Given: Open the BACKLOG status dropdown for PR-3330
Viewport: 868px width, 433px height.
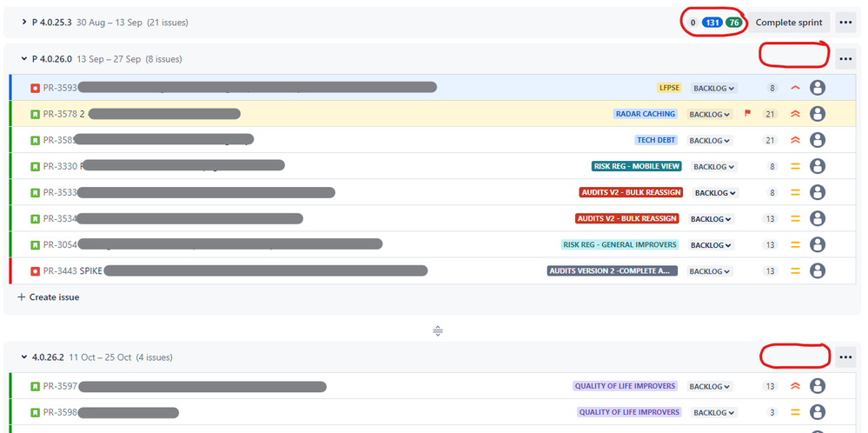Looking at the screenshot, I should (714, 167).
